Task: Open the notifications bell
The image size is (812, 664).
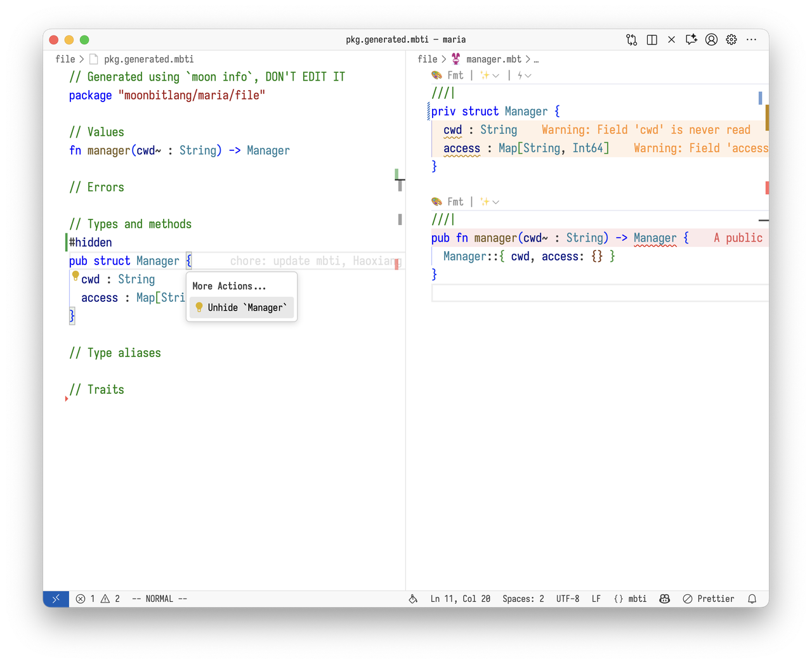Action: [x=752, y=599]
